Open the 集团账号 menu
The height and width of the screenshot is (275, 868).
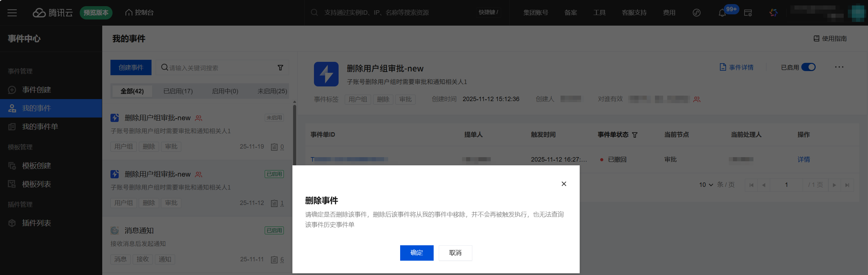pos(536,13)
